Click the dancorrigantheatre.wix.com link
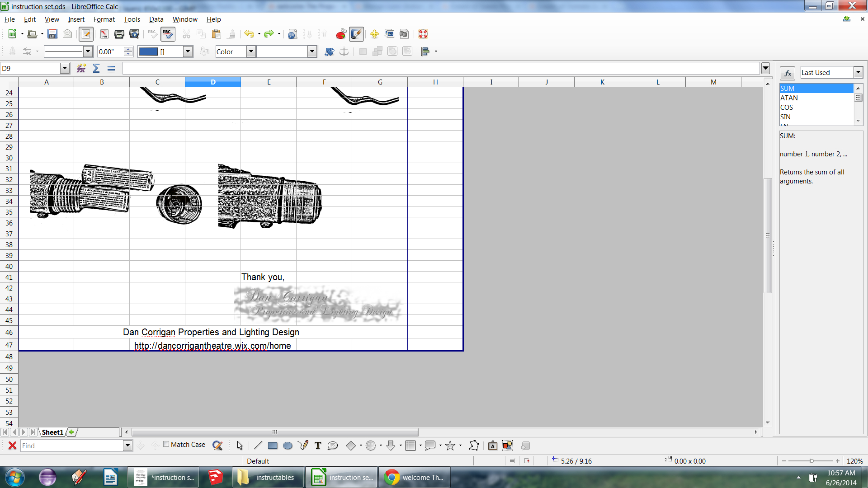Screen dimensions: 868x488 (x=212, y=346)
